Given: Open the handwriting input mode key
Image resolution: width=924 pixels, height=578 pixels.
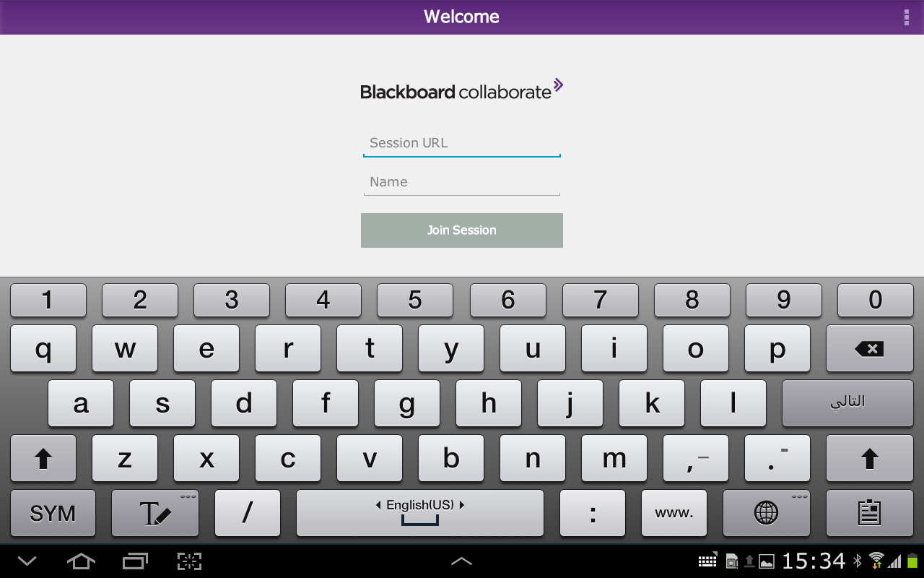Looking at the screenshot, I should coord(155,514).
